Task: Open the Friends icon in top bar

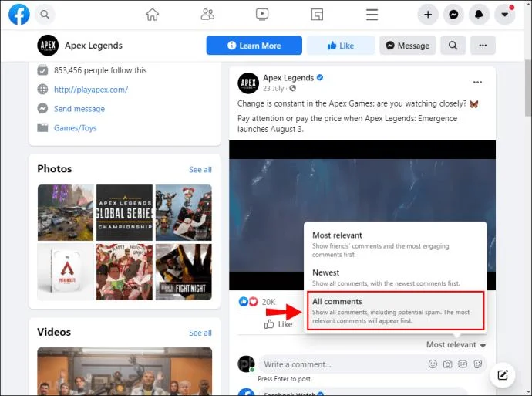Action: tap(207, 15)
